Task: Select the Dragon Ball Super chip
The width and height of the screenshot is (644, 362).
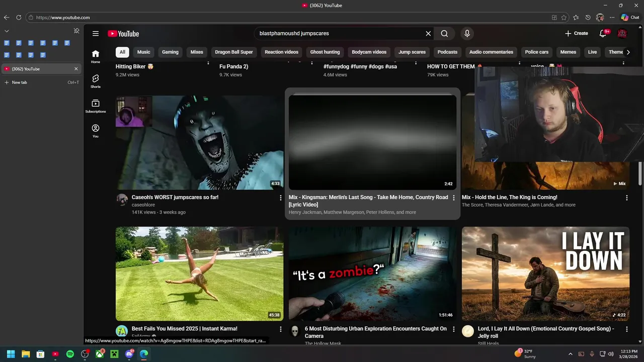Action: 234,52
